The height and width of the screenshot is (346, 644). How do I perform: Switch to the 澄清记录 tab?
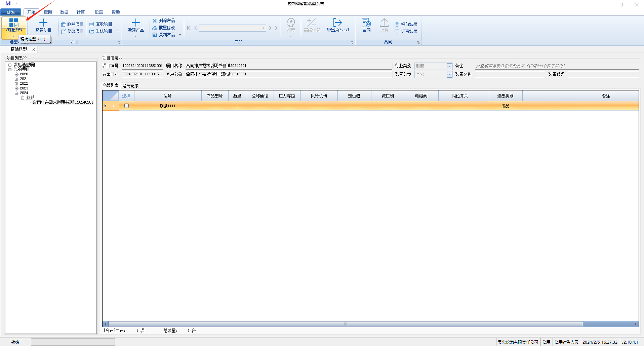[130, 86]
